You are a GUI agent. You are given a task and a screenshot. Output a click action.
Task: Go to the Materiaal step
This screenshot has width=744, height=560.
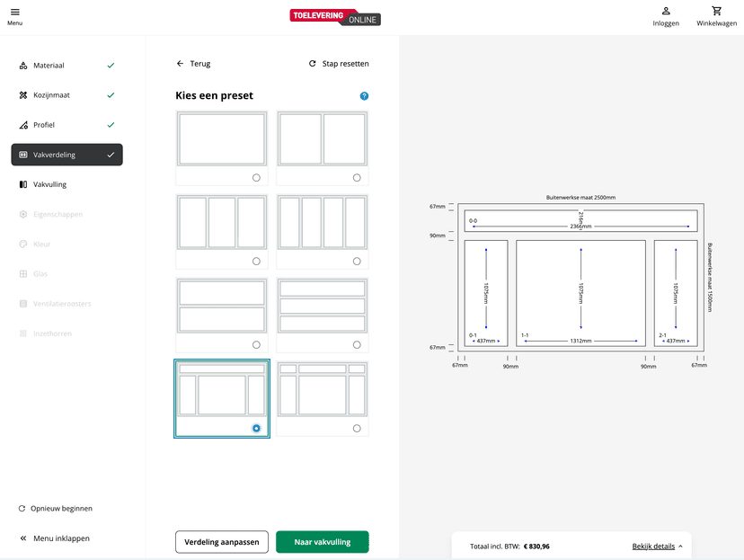pyautogui.click(x=49, y=66)
